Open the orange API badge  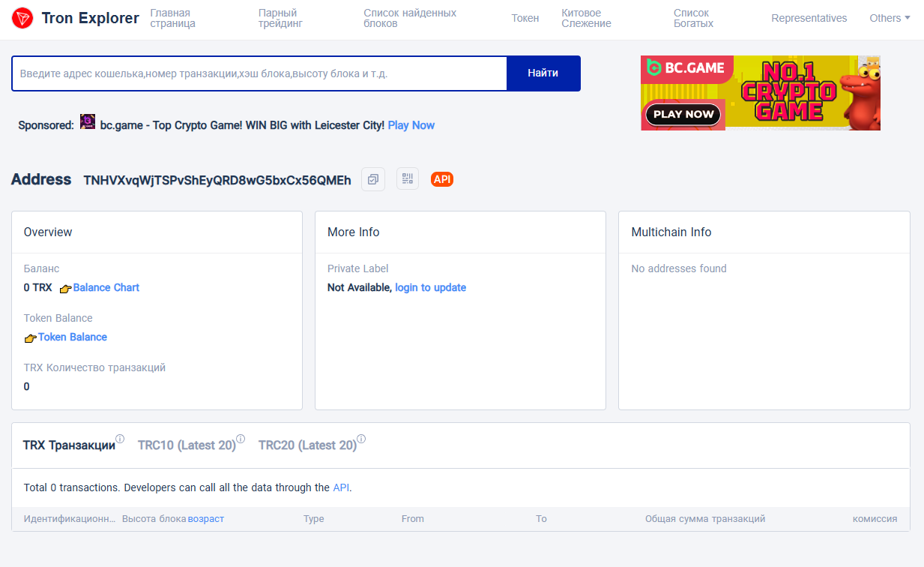pyautogui.click(x=441, y=179)
